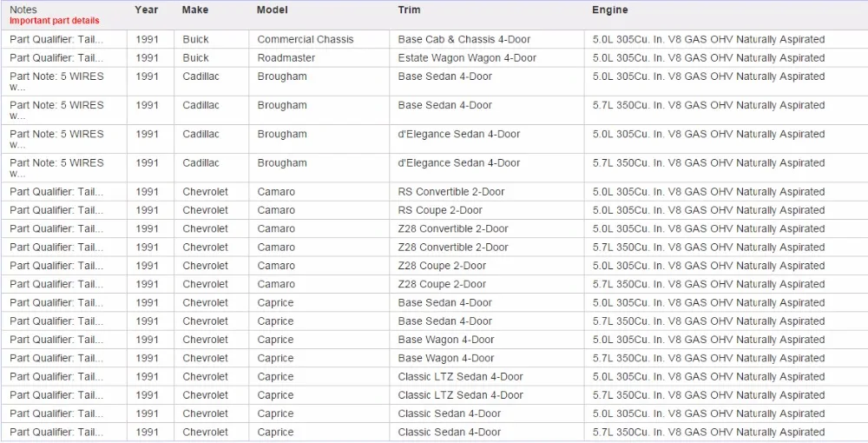The height and width of the screenshot is (443, 868).
Task: Click the Engine column header
Action: (609, 10)
